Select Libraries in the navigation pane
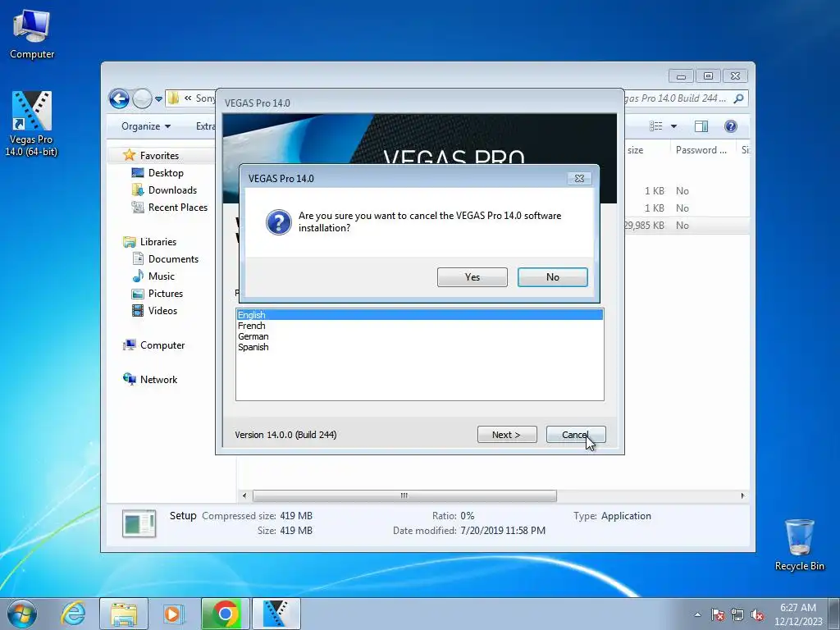840x630 pixels. (158, 242)
